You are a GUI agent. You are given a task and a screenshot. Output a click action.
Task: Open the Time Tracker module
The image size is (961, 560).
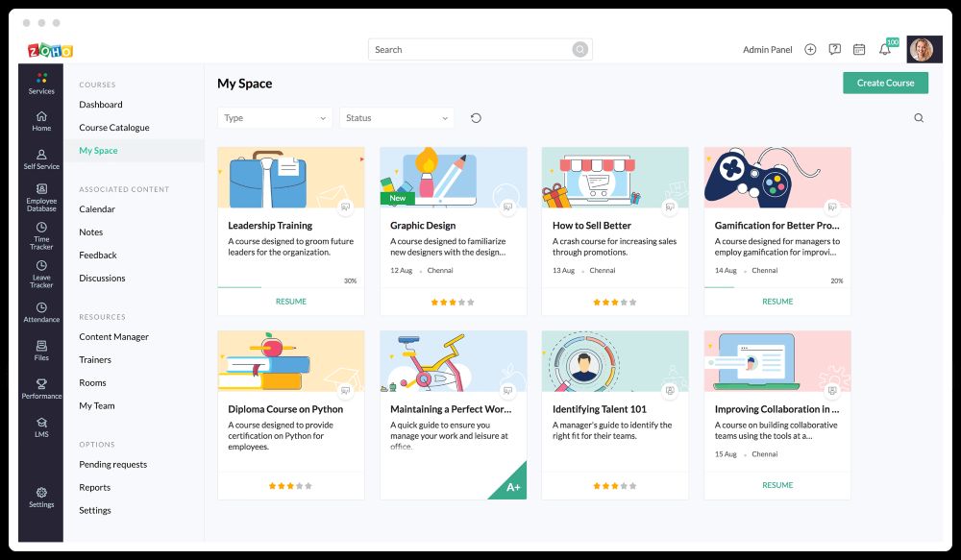(41, 229)
